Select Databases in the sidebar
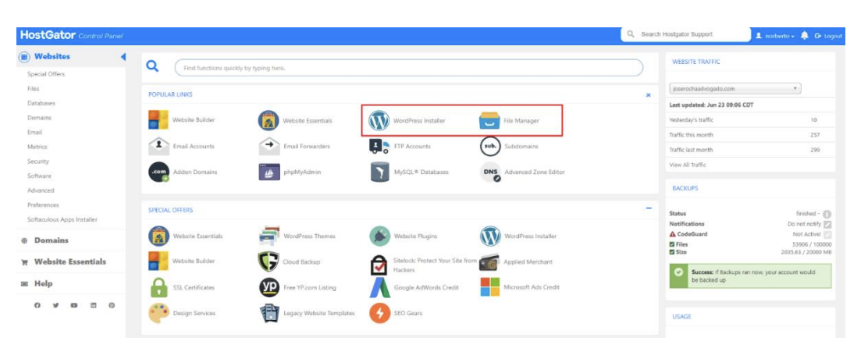 click(x=41, y=103)
